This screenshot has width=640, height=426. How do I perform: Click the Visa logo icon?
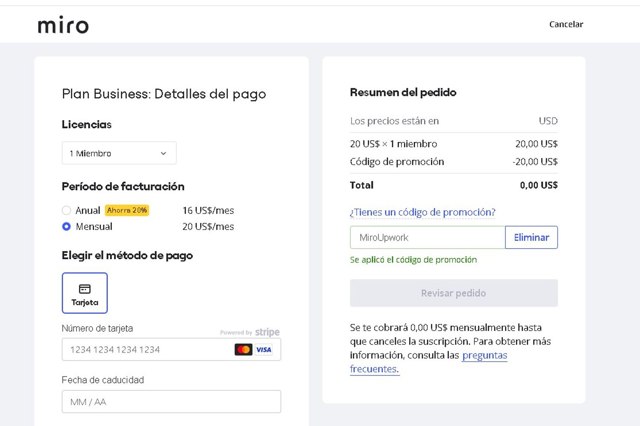coord(264,349)
